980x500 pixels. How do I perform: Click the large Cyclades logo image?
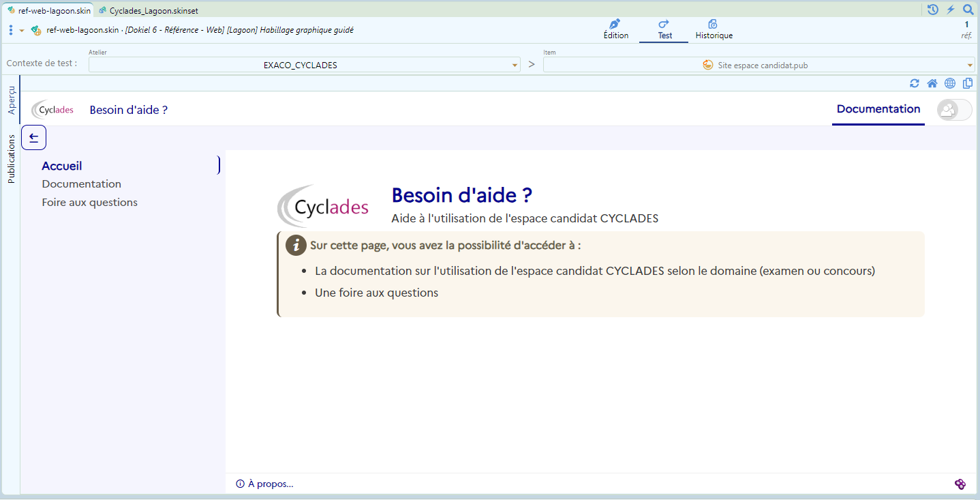tap(323, 205)
